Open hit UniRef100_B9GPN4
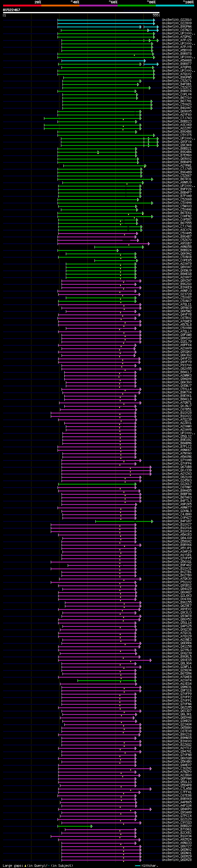The image size is (197, 868). click(177, 26)
